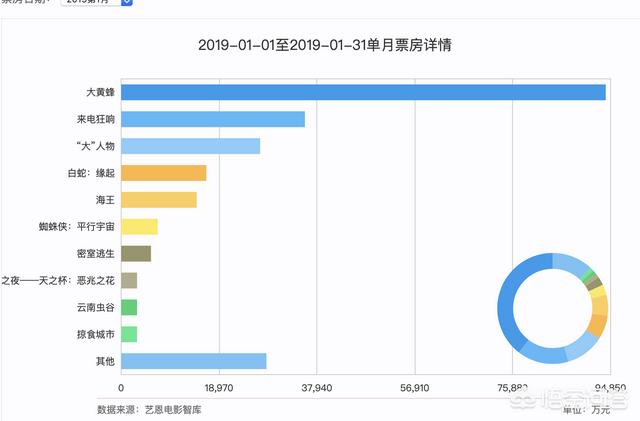Screen dimensions: 640x421
Task: Click the green 云南虫谷 bar
Action: click(129, 307)
